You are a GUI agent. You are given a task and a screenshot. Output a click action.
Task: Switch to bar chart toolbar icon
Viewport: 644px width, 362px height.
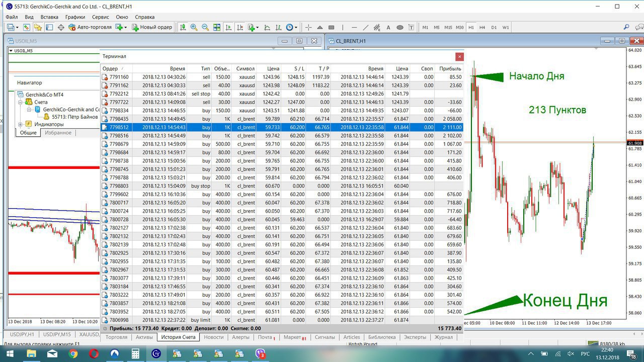click(183, 27)
